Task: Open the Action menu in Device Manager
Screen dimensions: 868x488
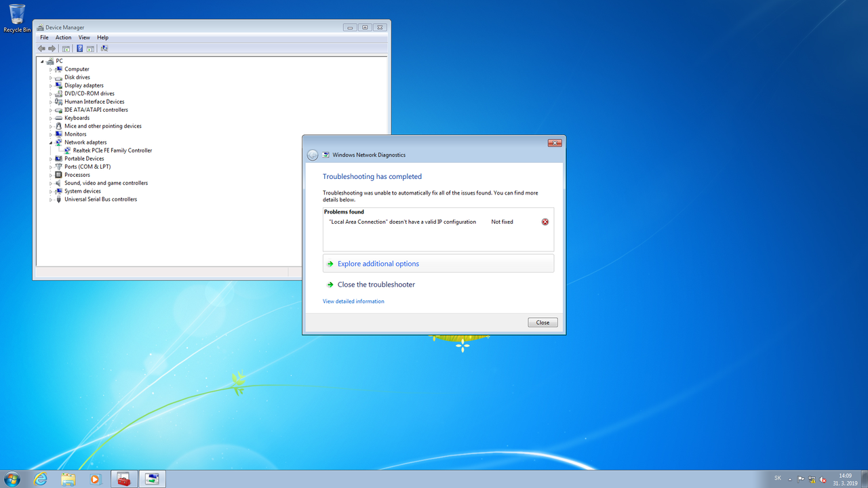Action: pyautogui.click(x=64, y=38)
